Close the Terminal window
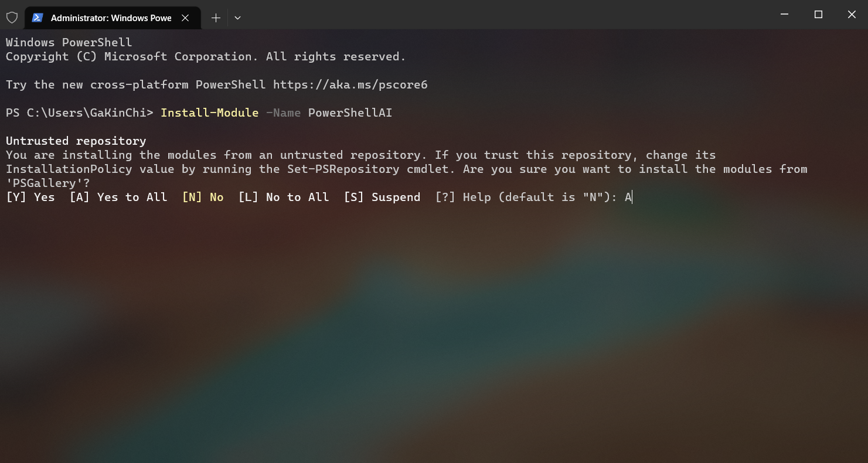This screenshot has height=463, width=868. [852, 15]
